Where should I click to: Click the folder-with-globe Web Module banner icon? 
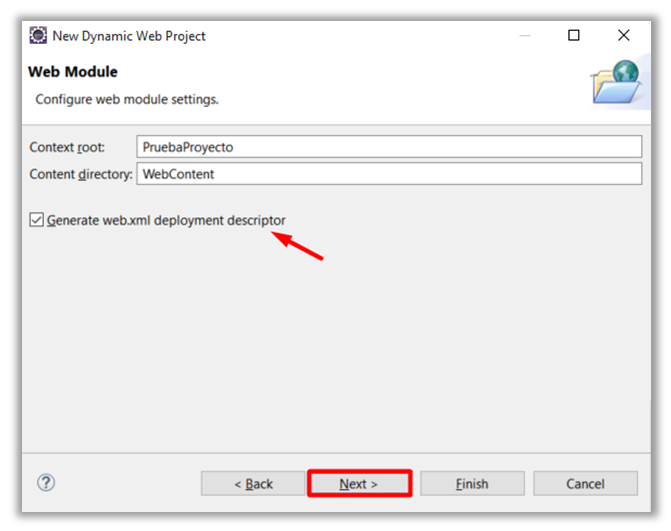click(615, 83)
